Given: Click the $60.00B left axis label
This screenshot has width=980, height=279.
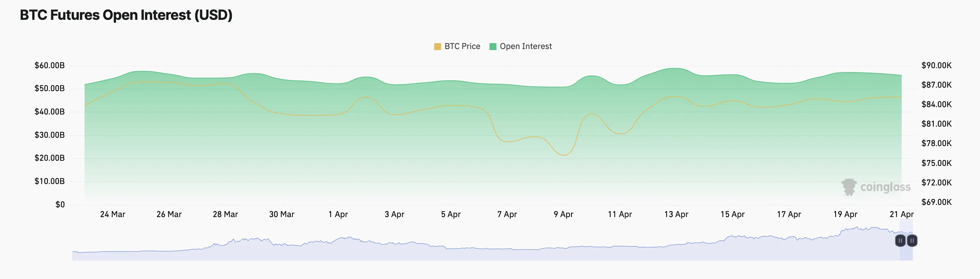Looking at the screenshot, I should click(x=49, y=65).
